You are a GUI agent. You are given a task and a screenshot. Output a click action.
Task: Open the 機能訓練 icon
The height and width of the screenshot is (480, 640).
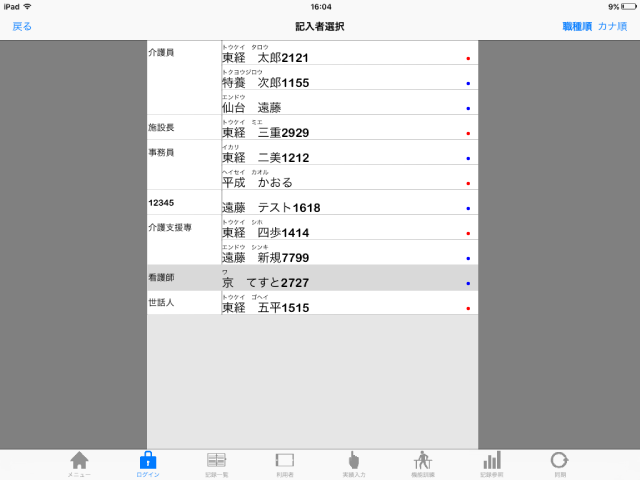tap(422, 463)
